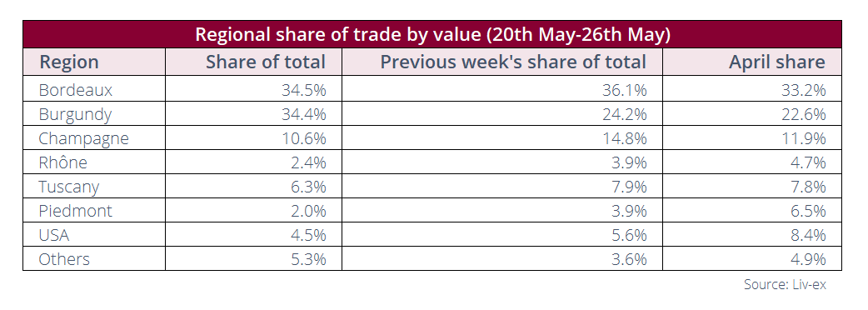Click Champagne's 11.9% April share
The width and height of the screenshot is (868, 310).
[x=804, y=138]
